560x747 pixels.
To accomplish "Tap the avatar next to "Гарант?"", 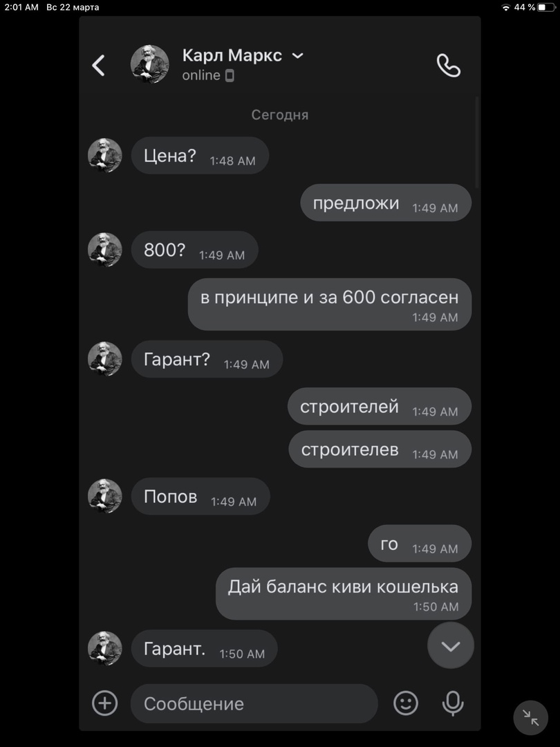I will [x=105, y=359].
